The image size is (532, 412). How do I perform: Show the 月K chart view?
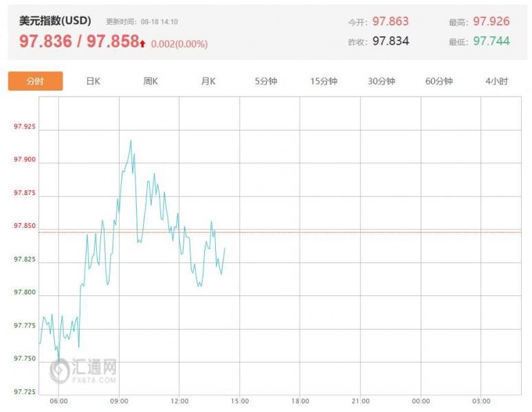(208, 81)
